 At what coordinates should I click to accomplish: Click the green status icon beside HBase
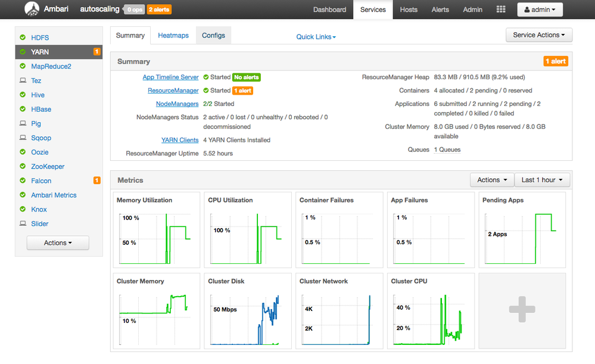click(23, 109)
